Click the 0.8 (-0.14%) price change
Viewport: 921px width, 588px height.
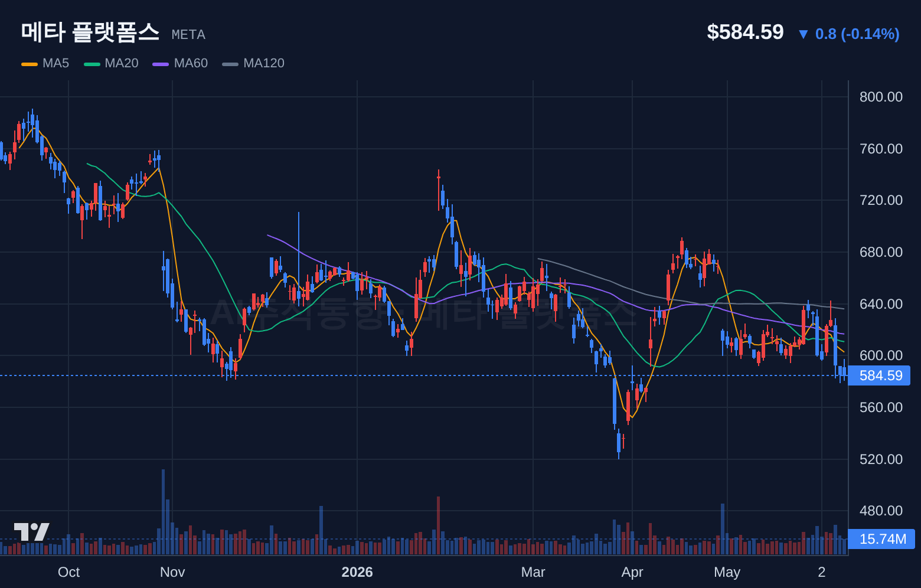857,34
